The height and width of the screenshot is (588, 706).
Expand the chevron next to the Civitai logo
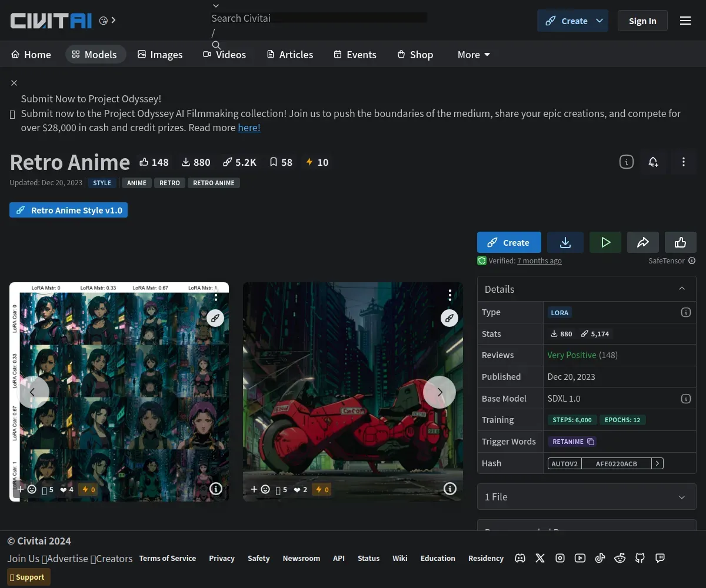pyautogui.click(x=113, y=20)
